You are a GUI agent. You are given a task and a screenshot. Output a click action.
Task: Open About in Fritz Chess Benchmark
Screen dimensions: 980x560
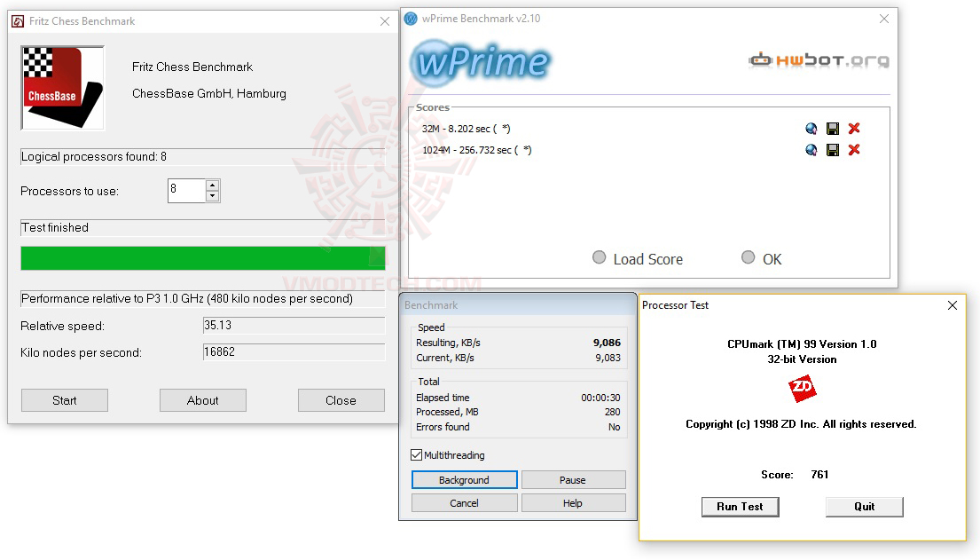click(202, 400)
